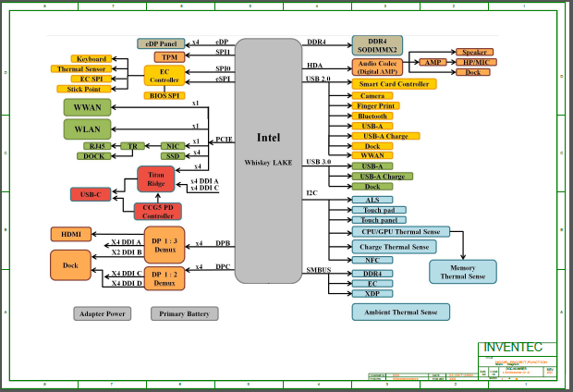
Task: Select the Titan Ridge block
Action: pos(155,178)
